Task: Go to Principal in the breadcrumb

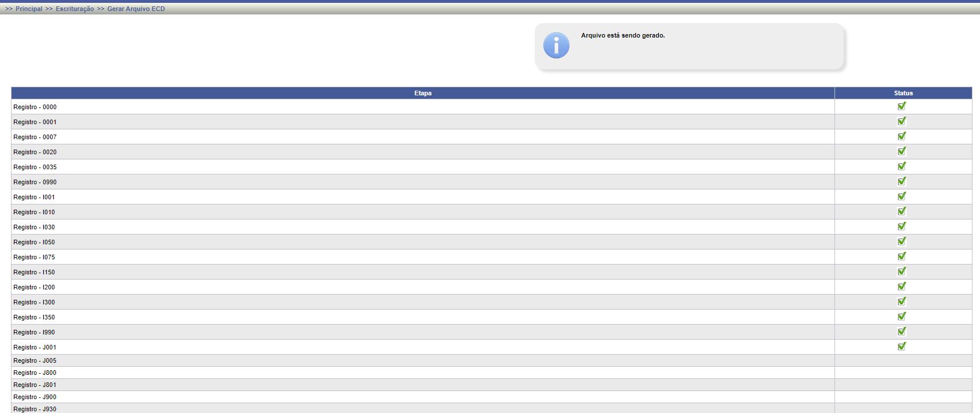Action: [x=29, y=9]
